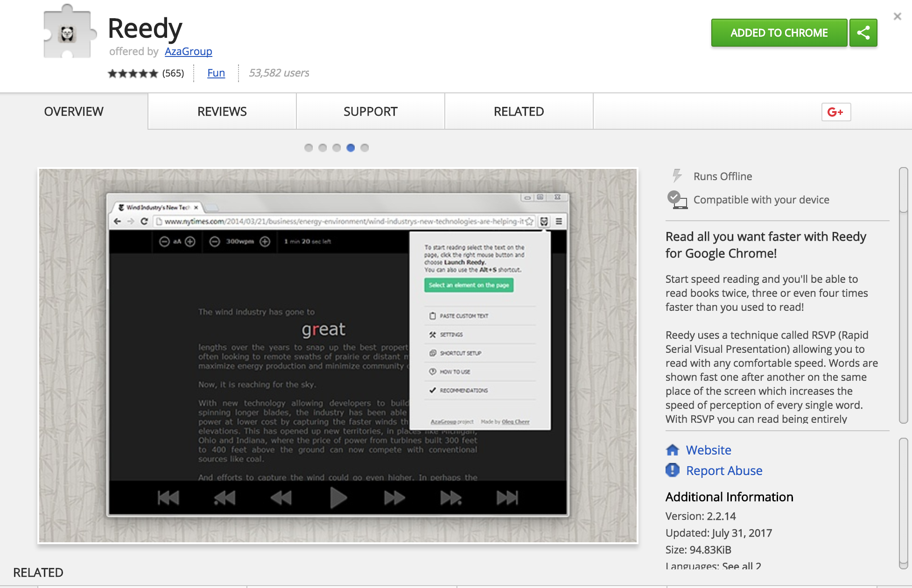
Task: Select the third screenshot carousel dot
Action: click(337, 148)
